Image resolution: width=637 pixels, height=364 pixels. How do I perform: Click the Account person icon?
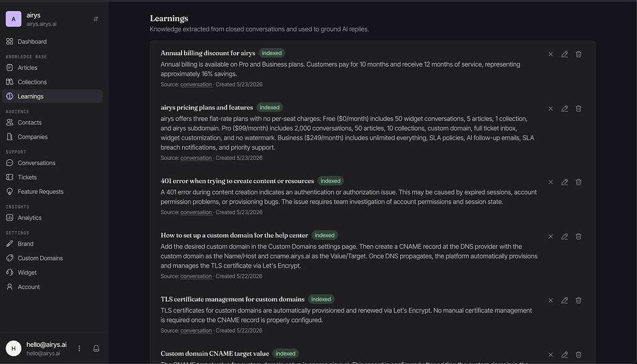[x=10, y=287]
